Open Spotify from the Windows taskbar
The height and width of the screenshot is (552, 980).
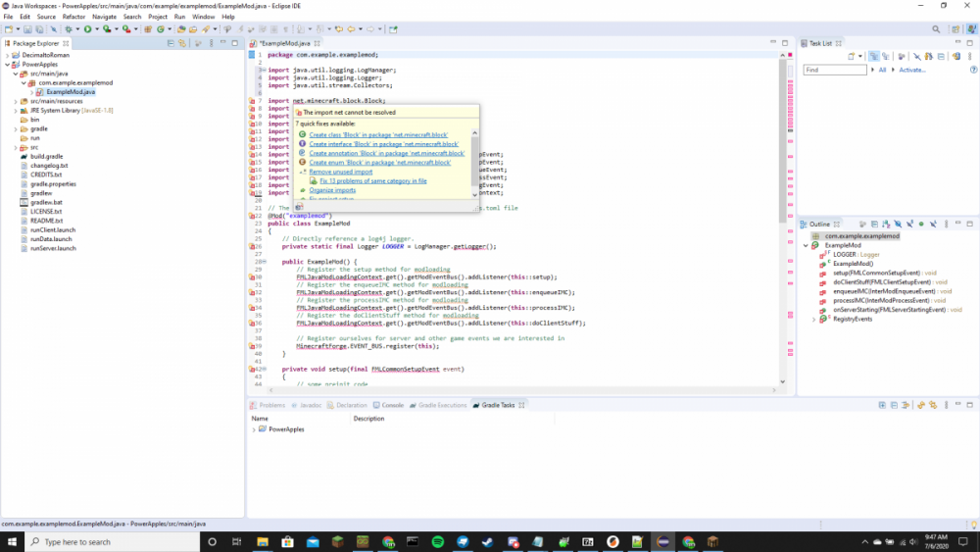point(437,541)
